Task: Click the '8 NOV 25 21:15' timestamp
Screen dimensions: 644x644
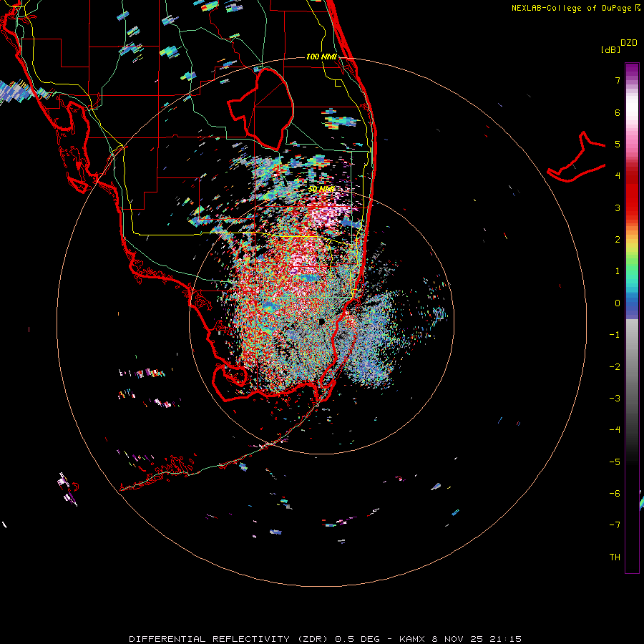Action: 477,639
